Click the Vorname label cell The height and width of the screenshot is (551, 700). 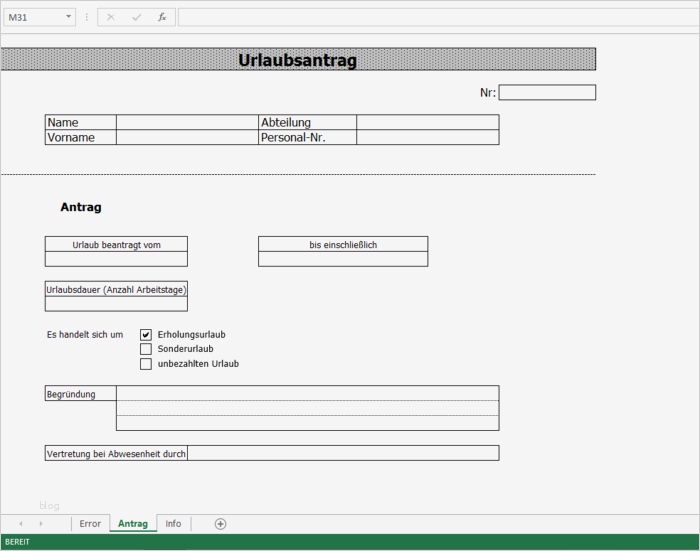(81, 137)
